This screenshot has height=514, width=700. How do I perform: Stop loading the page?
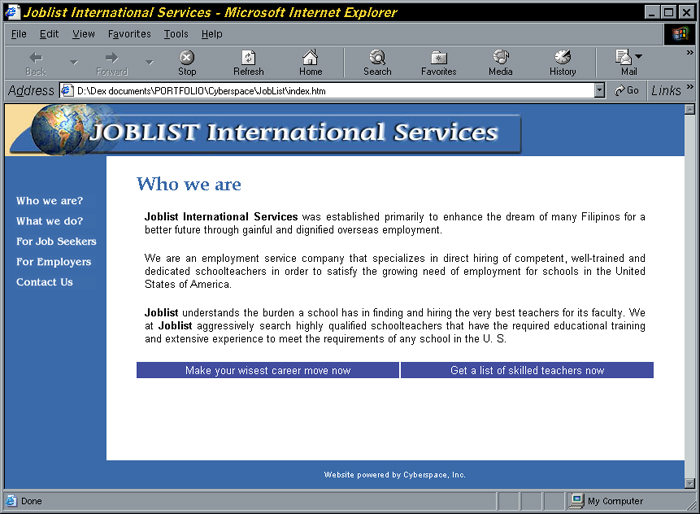(187, 63)
